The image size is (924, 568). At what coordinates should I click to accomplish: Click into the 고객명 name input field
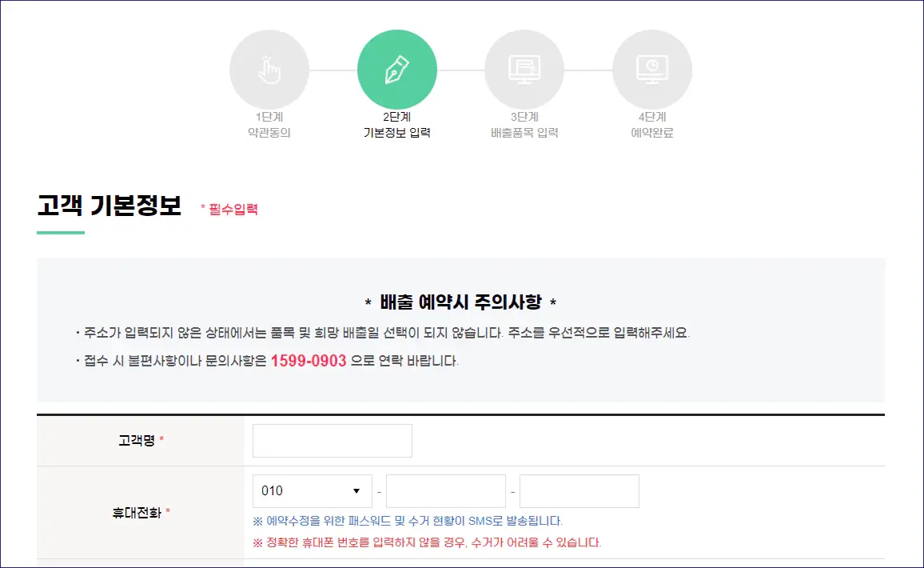[332, 441]
